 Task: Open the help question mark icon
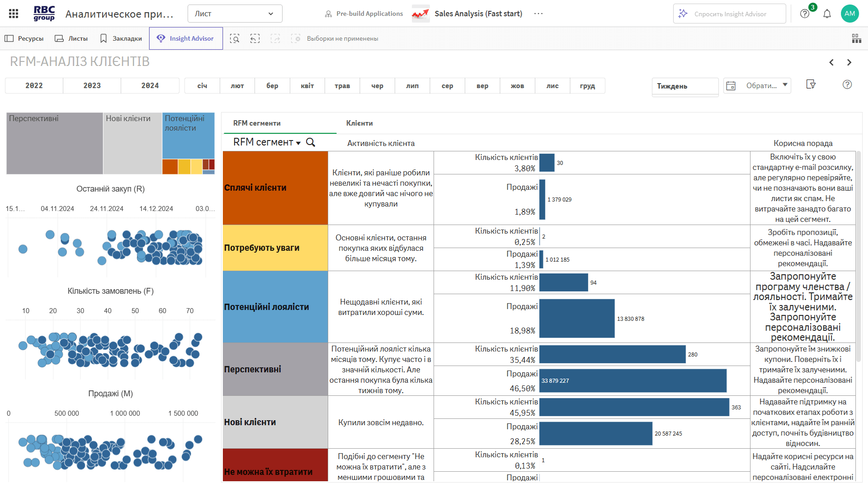[805, 14]
